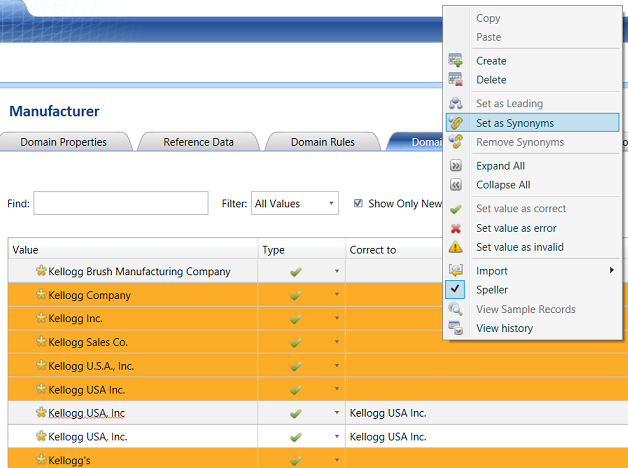Open type dropdown for Kellogg USA, Inc.
This screenshot has width=628, height=468.
336,437
